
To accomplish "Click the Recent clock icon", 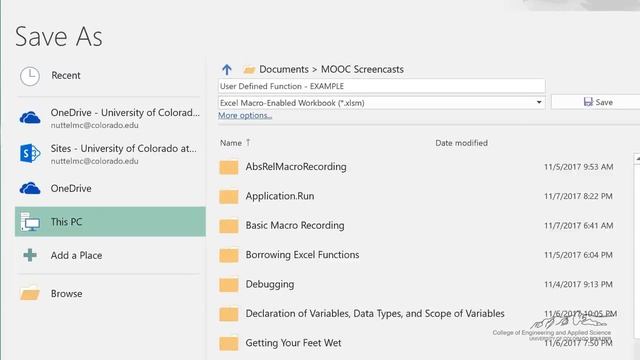I will pyautogui.click(x=30, y=76).
